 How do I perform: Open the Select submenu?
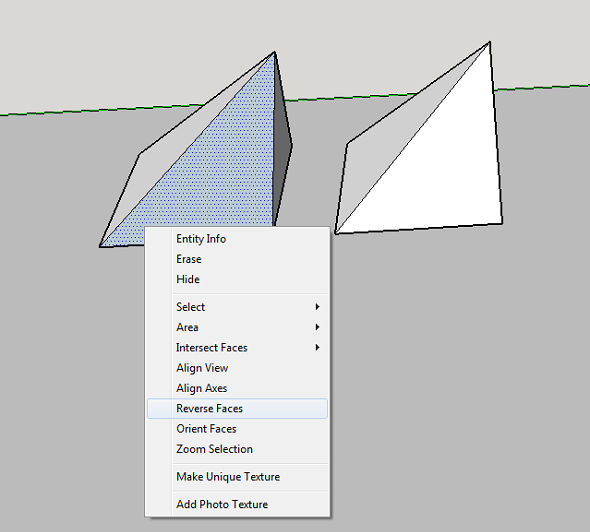(x=237, y=307)
